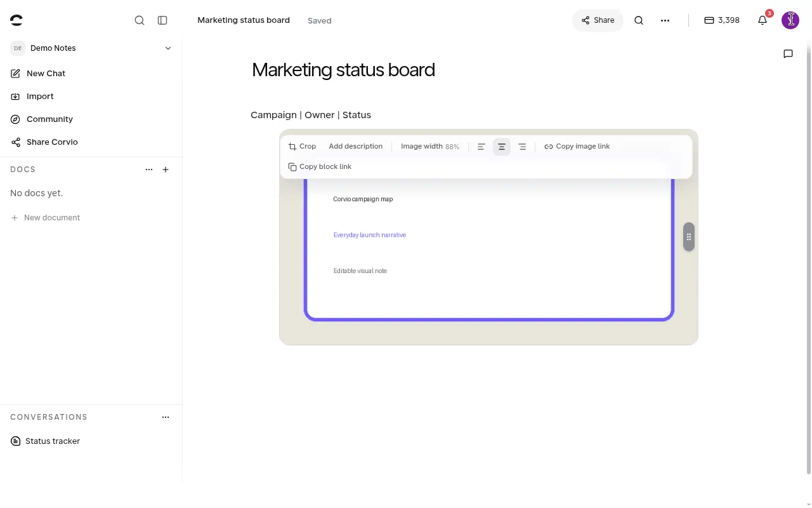Click the header title Marketing status board
The height and width of the screenshot is (508, 812).
(244, 20)
